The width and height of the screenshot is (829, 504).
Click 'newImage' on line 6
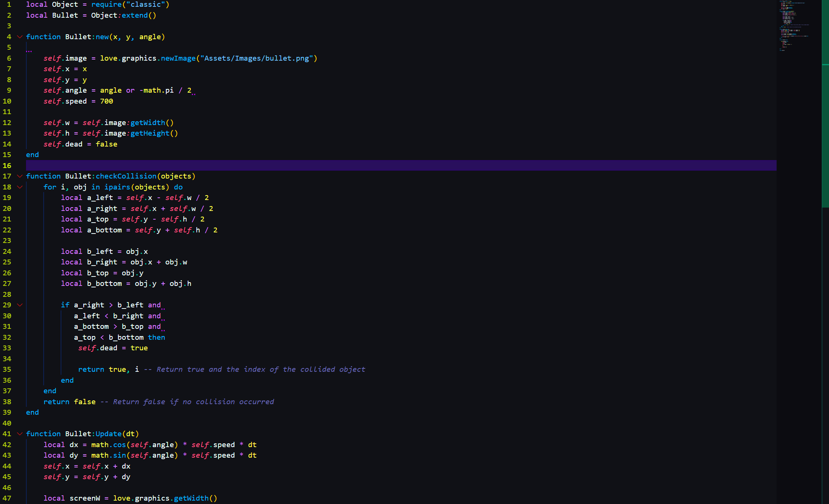[x=178, y=58]
